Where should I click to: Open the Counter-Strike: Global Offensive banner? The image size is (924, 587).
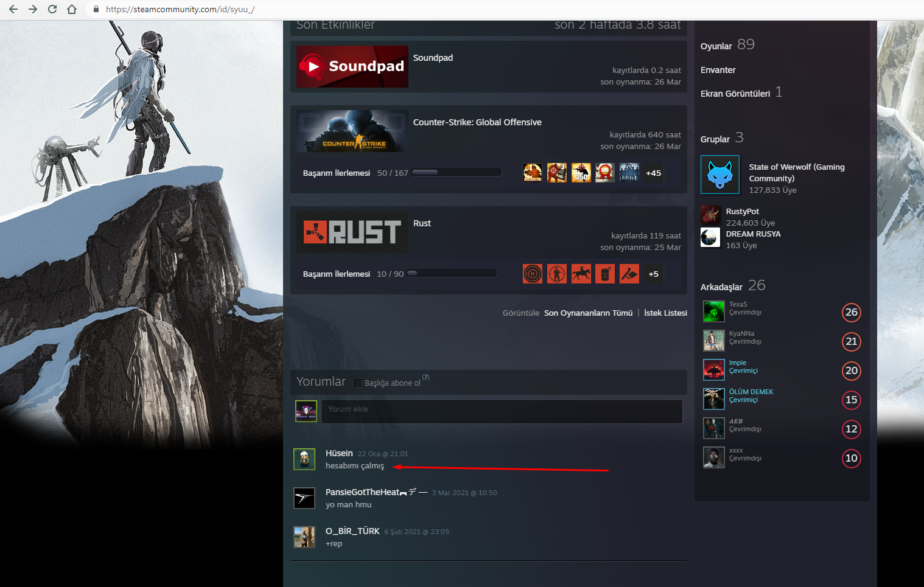click(352, 131)
